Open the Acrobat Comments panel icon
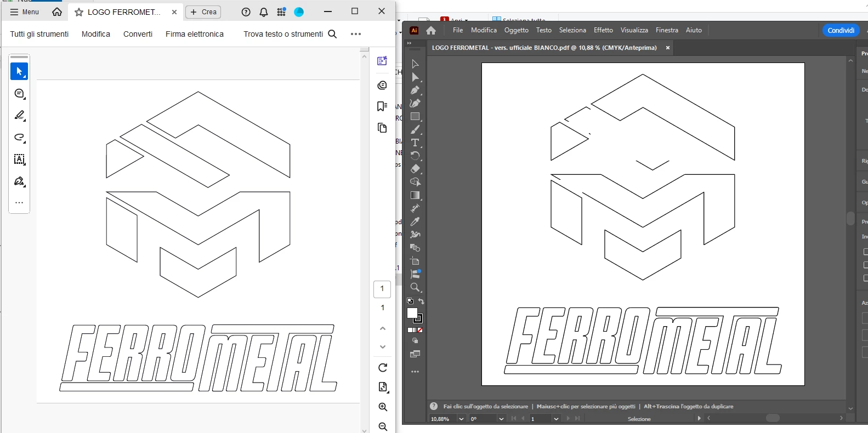The height and width of the screenshot is (433, 868). click(382, 85)
